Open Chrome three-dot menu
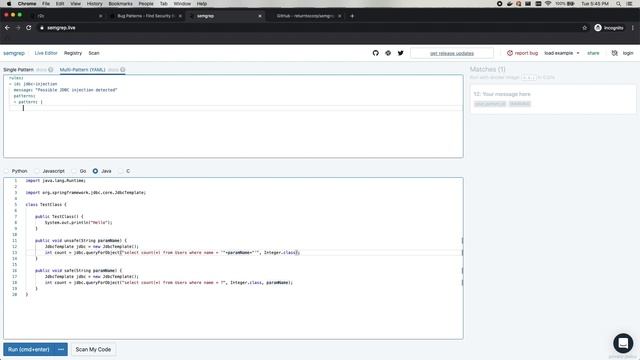640x360 pixels. (633, 28)
